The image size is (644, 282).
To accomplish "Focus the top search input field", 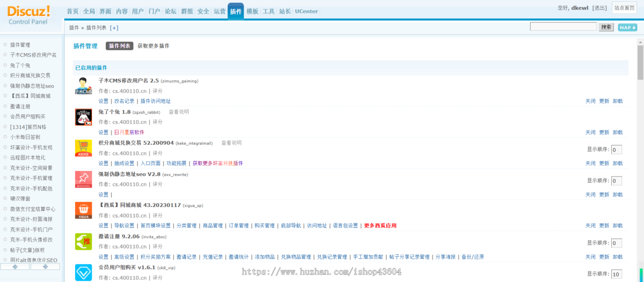I will coord(563,27).
